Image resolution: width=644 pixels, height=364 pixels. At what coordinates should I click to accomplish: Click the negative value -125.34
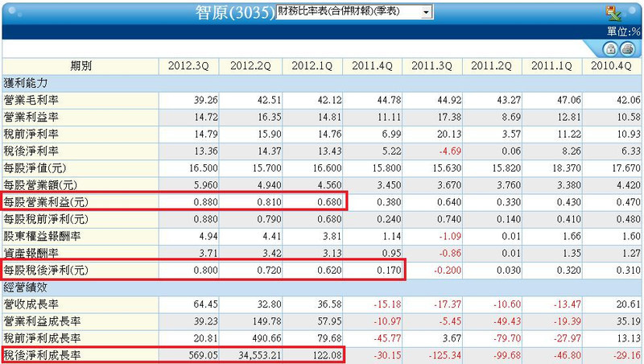point(445,355)
